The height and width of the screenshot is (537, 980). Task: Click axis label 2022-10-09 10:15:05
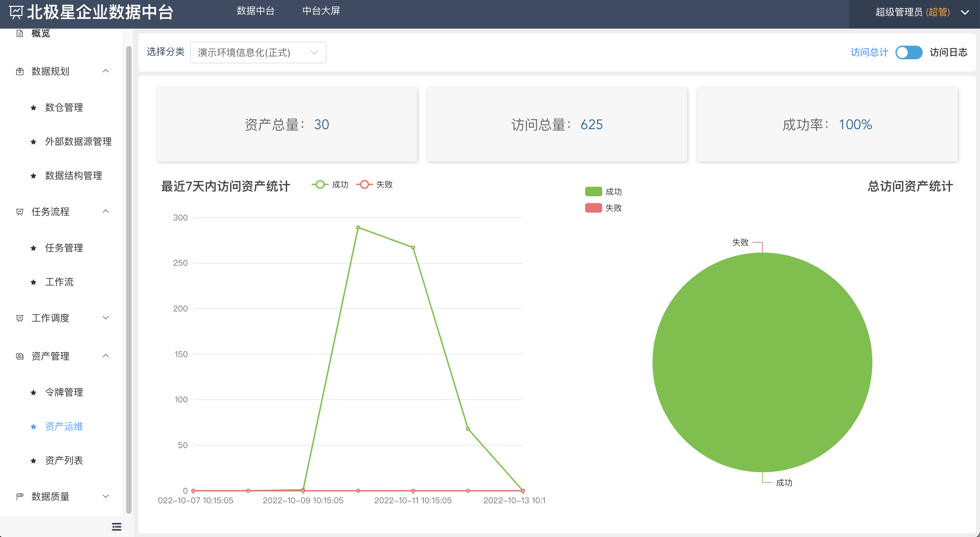coord(303,501)
